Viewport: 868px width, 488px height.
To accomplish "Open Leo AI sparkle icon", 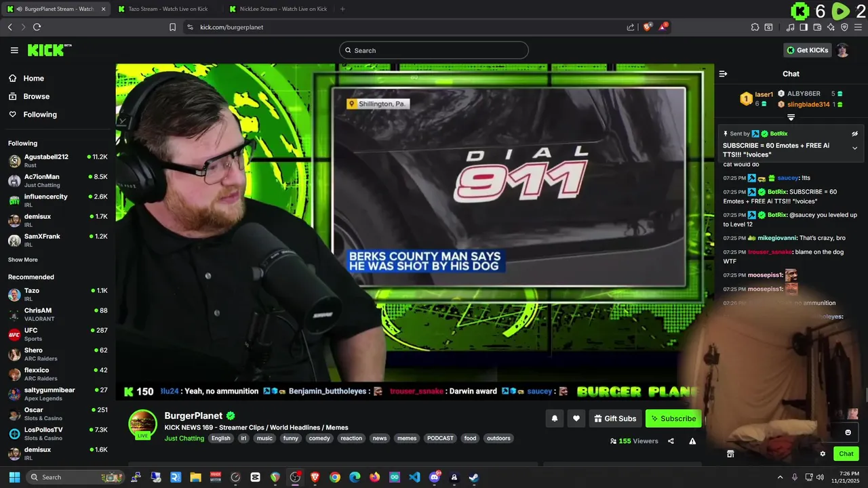I will tap(831, 27).
